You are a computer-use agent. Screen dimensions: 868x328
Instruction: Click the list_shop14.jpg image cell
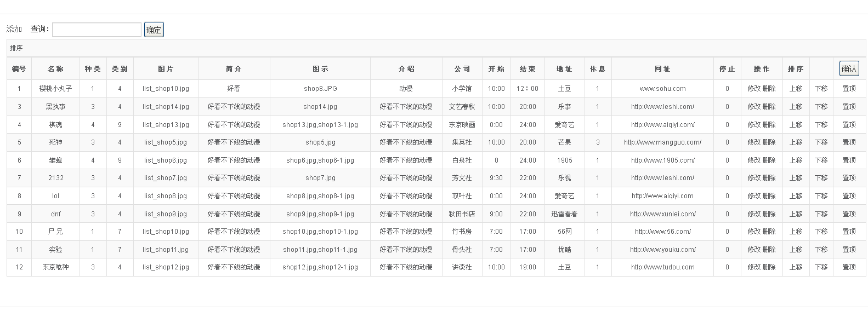coord(166,107)
